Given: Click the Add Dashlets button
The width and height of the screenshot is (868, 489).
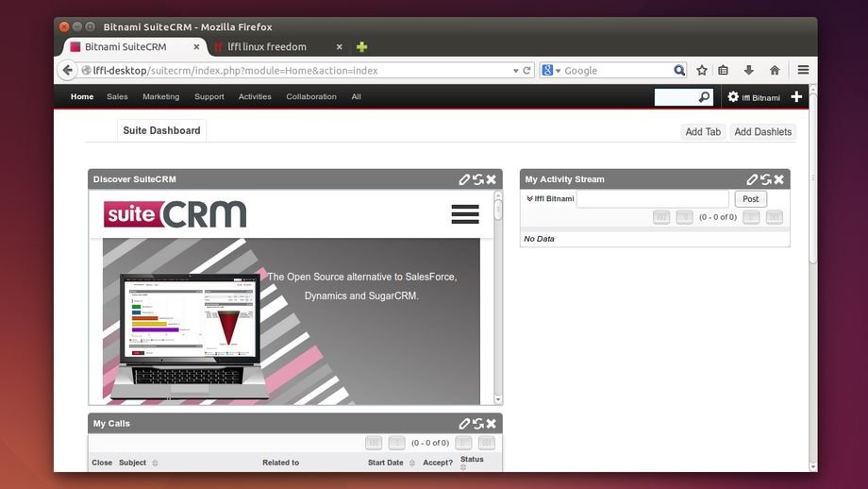Looking at the screenshot, I should coord(762,132).
